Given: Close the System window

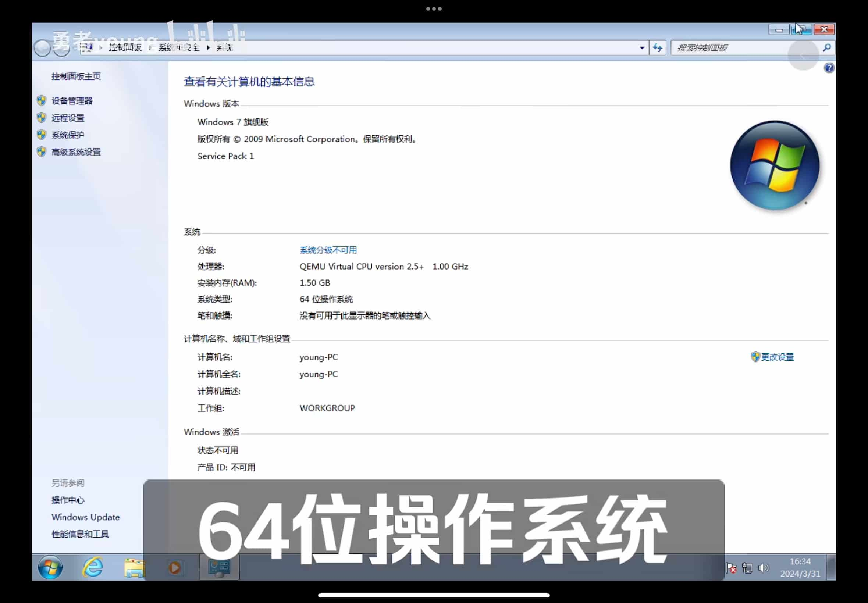Looking at the screenshot, I should click(824, 29).
